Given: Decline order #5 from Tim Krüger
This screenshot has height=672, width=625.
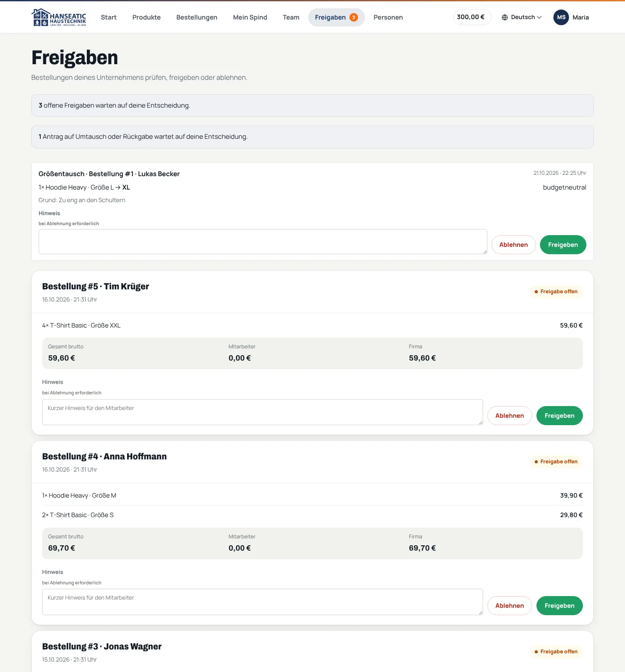Looking at the screenshot, I should pyautogui.click(x=510, y=416).
